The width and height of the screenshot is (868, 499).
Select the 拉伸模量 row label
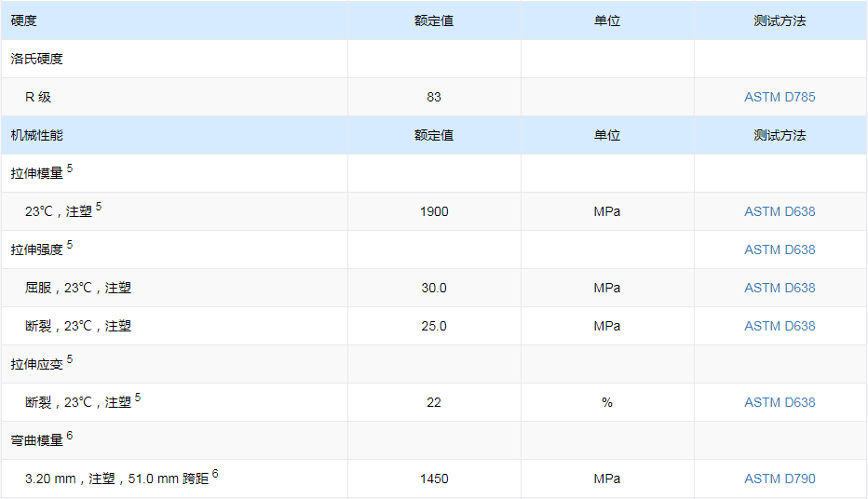(x=36, y=173)
